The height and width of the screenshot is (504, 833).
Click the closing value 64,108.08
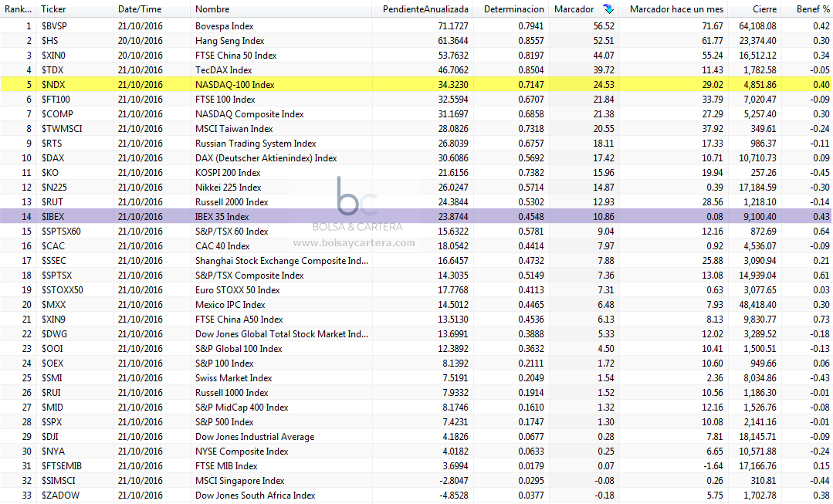[x=757, y=26]
